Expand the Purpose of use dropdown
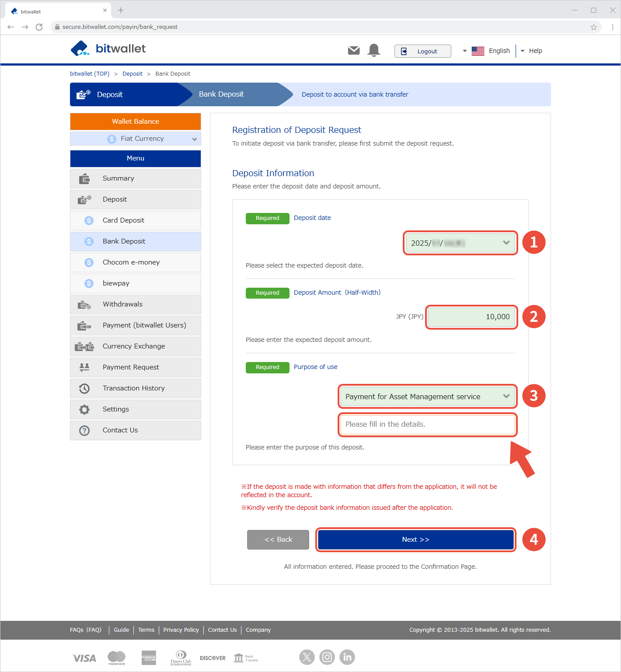This screenshot has height=672, width=621. [427, 397]
